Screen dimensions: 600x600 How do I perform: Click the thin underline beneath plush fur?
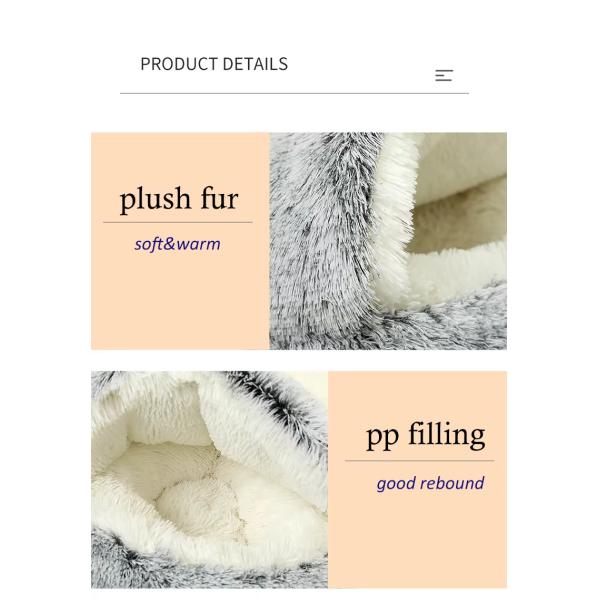(178, 222)
